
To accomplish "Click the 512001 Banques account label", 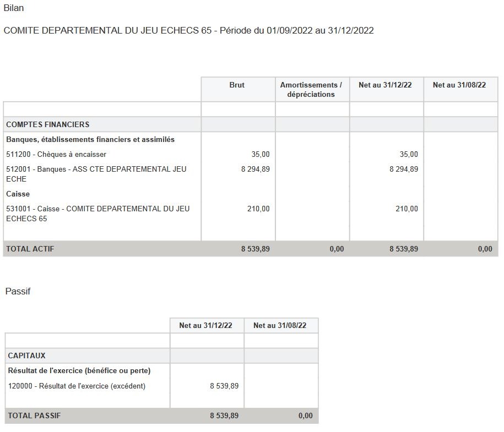I will 96,174.
